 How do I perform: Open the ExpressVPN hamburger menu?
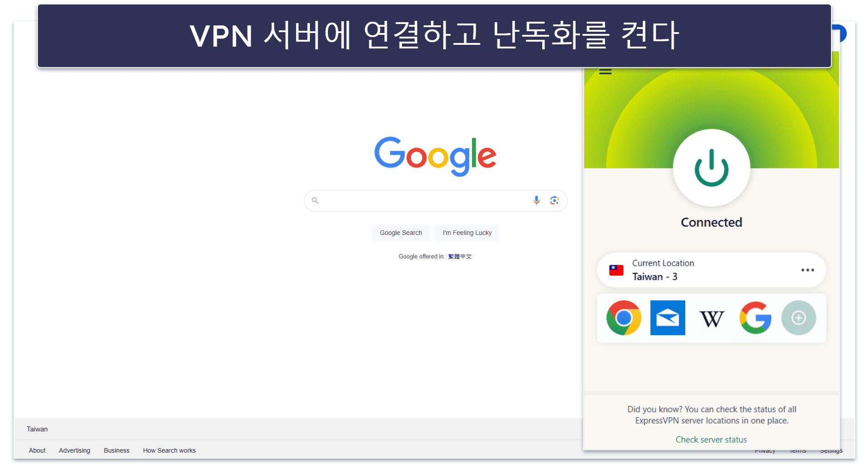coord(605,72)
